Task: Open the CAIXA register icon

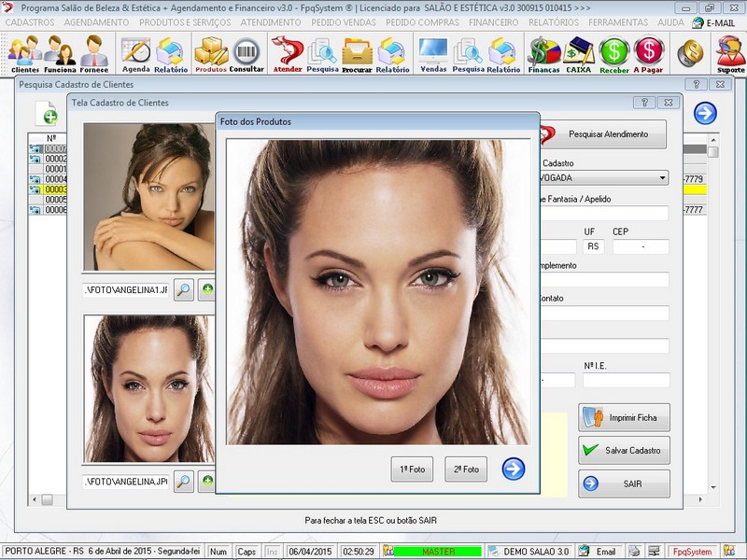Action: (x=579, y=54)
